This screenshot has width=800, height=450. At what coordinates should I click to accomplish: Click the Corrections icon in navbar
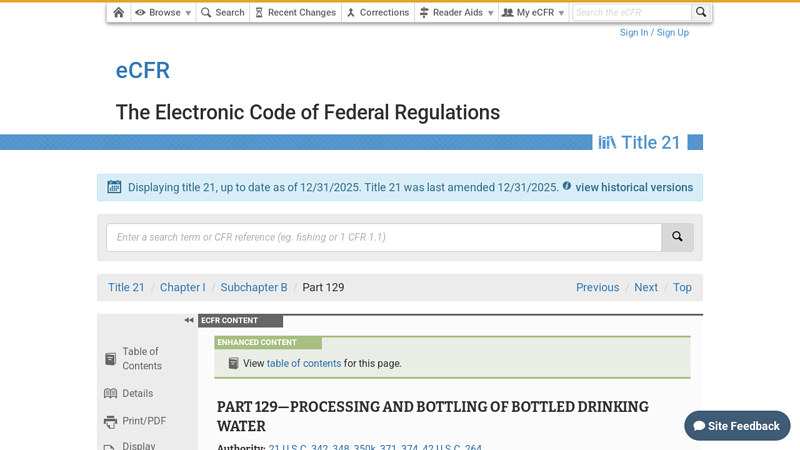point(351,12)
